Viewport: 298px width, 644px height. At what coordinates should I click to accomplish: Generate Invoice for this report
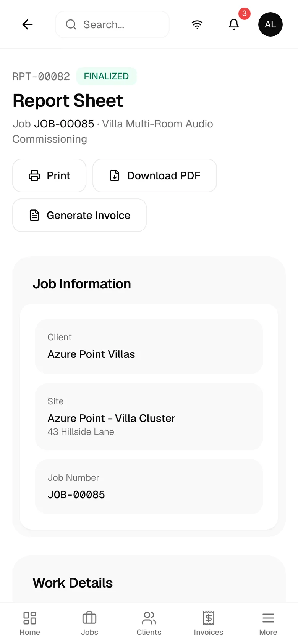(x=79, y=215)
